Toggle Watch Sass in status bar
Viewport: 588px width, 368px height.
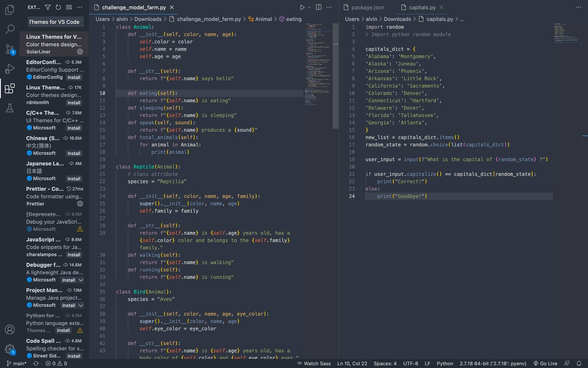click(314, 363)
